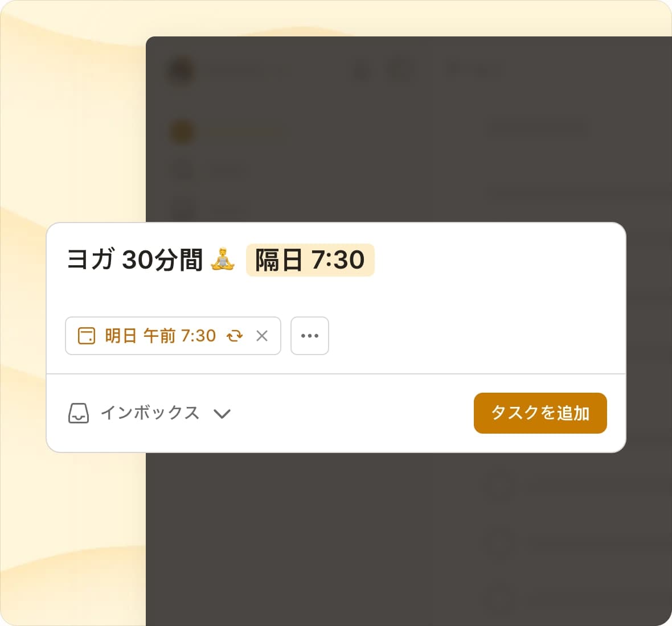The height and width of the screenshot is (626, 672).
Task: Click the highlighted 隔日 7:30 date token
Action: 310,260
